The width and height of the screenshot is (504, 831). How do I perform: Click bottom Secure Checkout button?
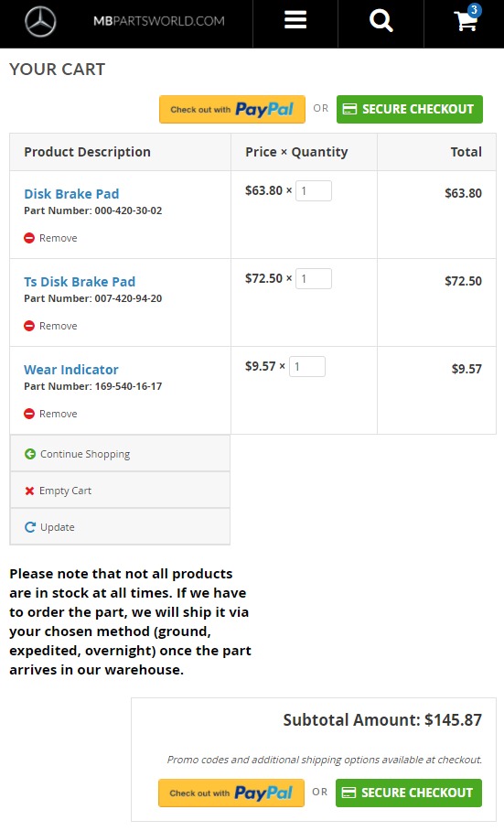pos(409,793)
